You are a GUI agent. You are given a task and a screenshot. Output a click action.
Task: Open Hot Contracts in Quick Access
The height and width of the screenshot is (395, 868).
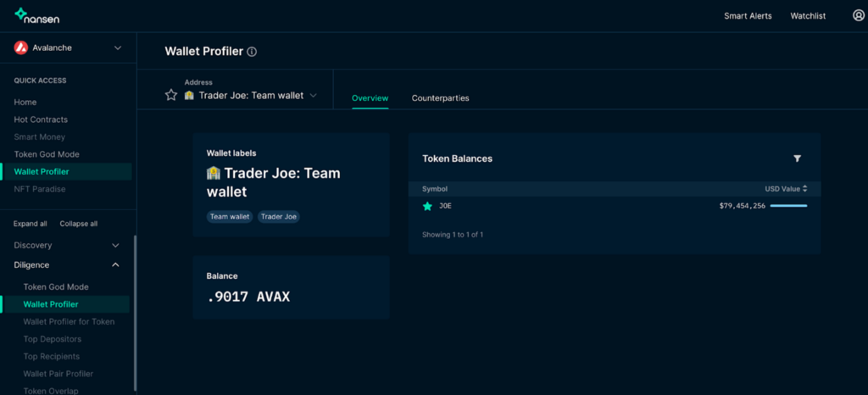coord(41,120)
